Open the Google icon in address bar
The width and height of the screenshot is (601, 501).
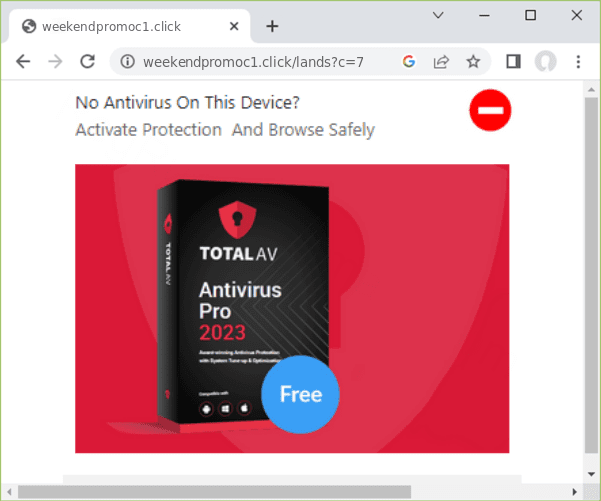pos(409,61)
